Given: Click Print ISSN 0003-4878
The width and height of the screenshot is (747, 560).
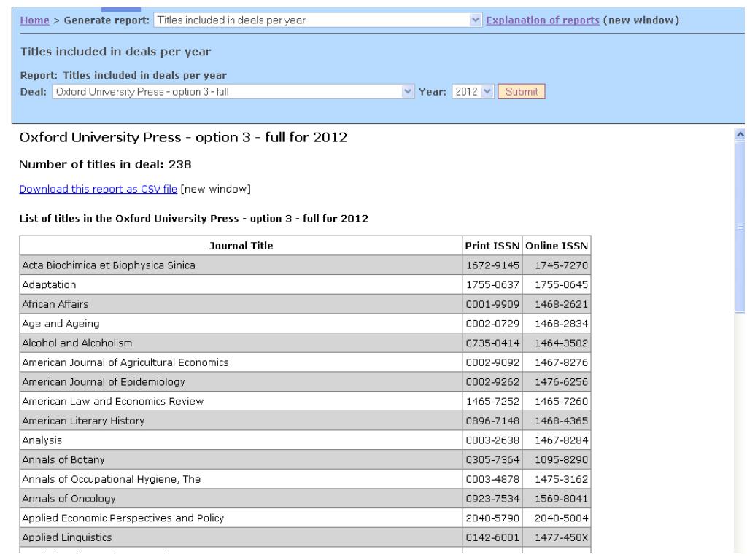Looking at the screenshot, I should (x=492, y=479).
